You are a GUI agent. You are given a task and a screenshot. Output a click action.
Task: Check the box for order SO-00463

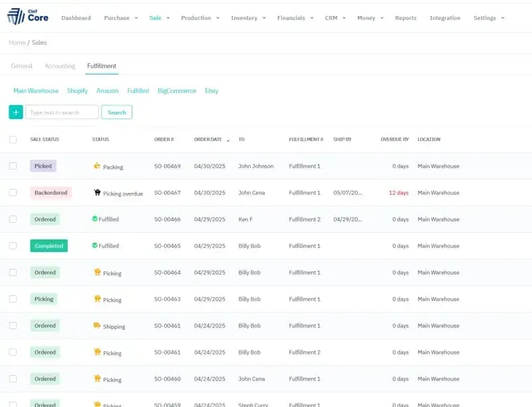tap(13, 299)
